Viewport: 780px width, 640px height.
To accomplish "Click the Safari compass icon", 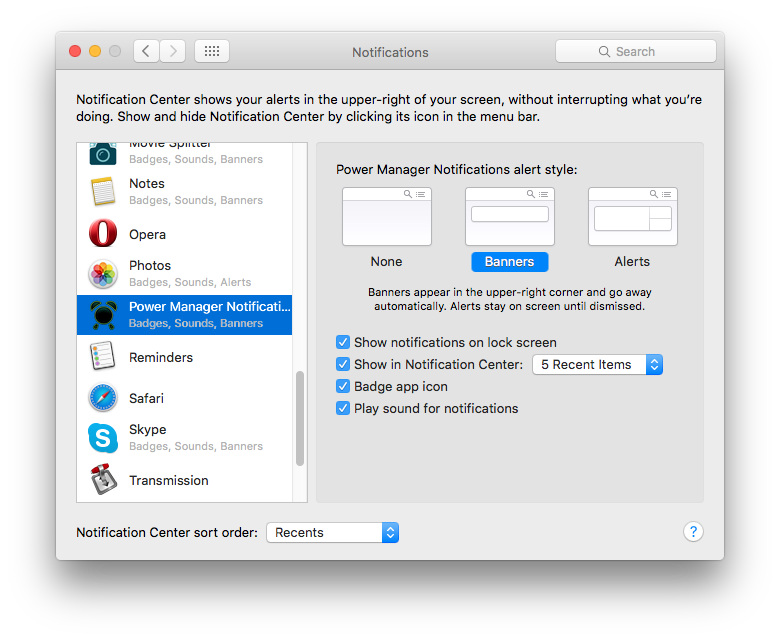I will click(x=103, y=397).
